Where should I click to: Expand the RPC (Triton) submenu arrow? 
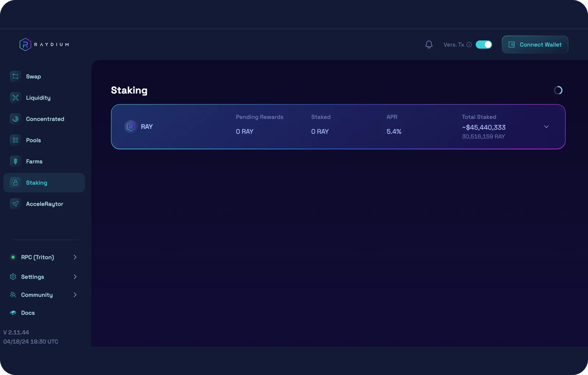coord(75,257)
